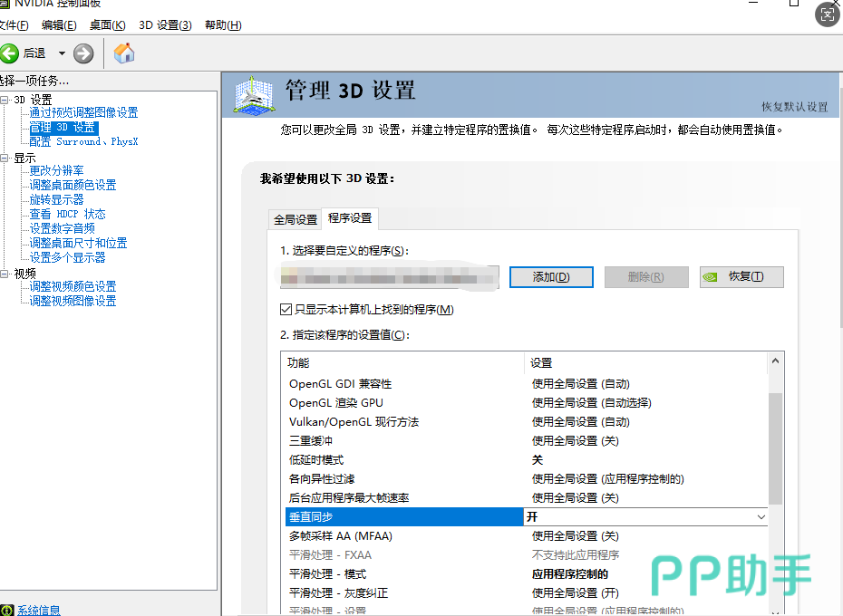The width and height of the screenshot is (843, 616).
Task: Click the 恢复默认设置 link
Action: (794, 106)
